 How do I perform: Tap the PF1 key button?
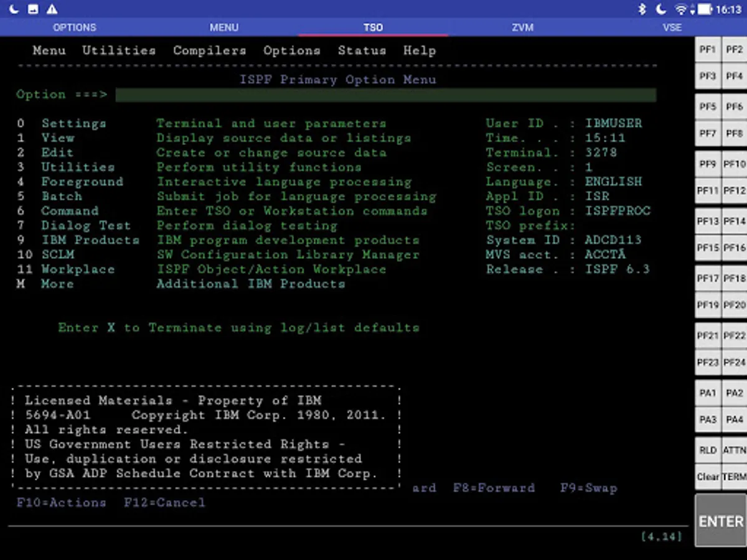pos(708,50)
